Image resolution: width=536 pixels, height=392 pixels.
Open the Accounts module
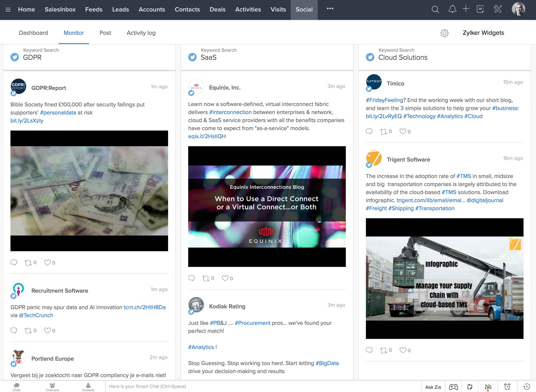tap(152, 9)
